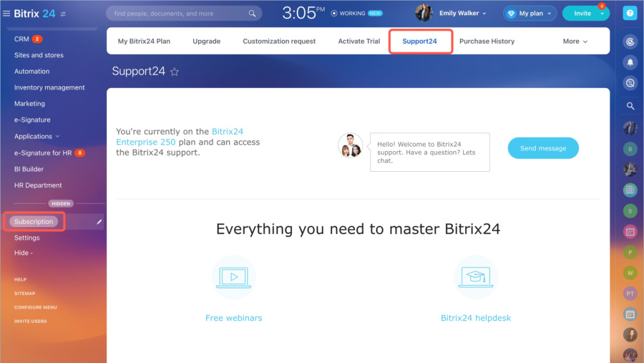Screen dimensions: 644x363
Task: Click the 3:05 PM clock
Action: coord(303,13)
